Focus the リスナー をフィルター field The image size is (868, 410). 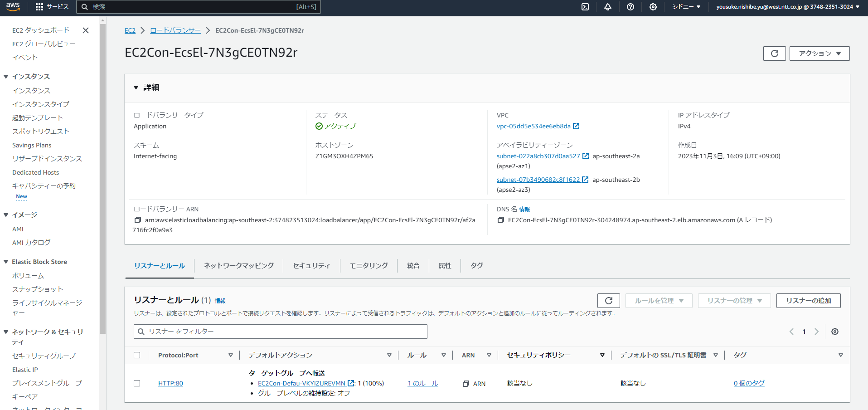pos(281,332)
